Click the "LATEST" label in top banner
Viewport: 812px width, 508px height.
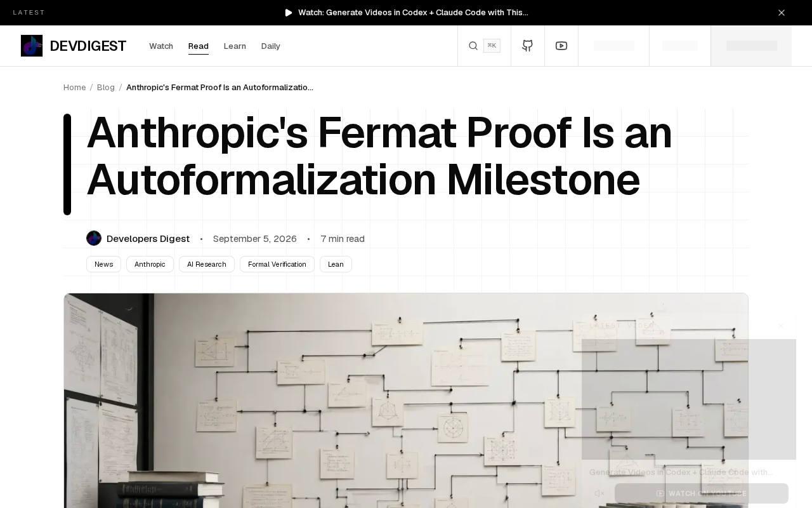coord(29,13)
